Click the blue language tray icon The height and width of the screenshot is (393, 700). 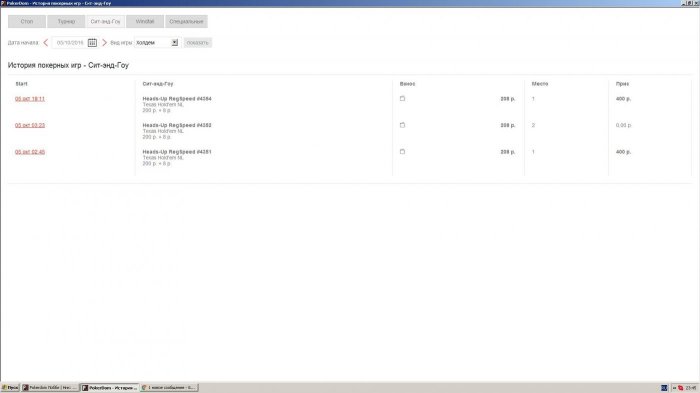coord(664,388)
